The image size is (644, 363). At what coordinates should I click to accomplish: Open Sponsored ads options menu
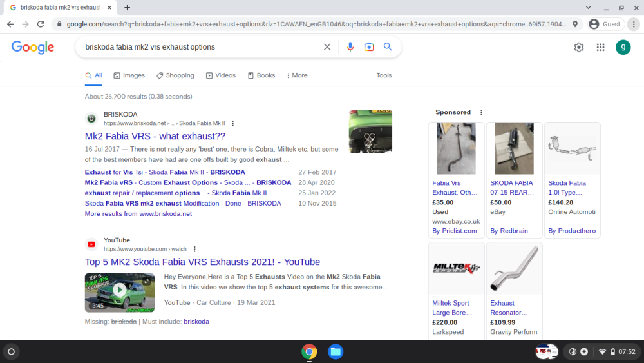coord(481,112)
